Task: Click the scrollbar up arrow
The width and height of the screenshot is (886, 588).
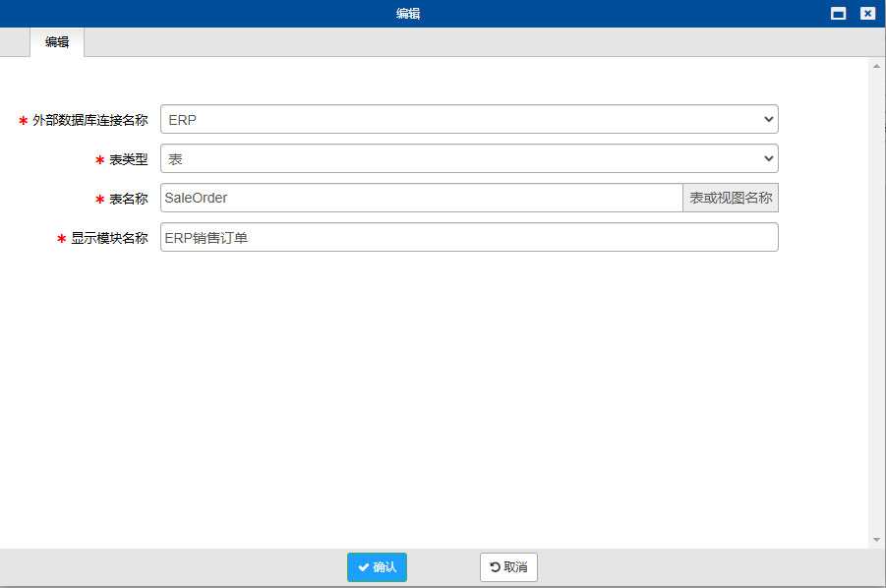Action: (875, 65)
